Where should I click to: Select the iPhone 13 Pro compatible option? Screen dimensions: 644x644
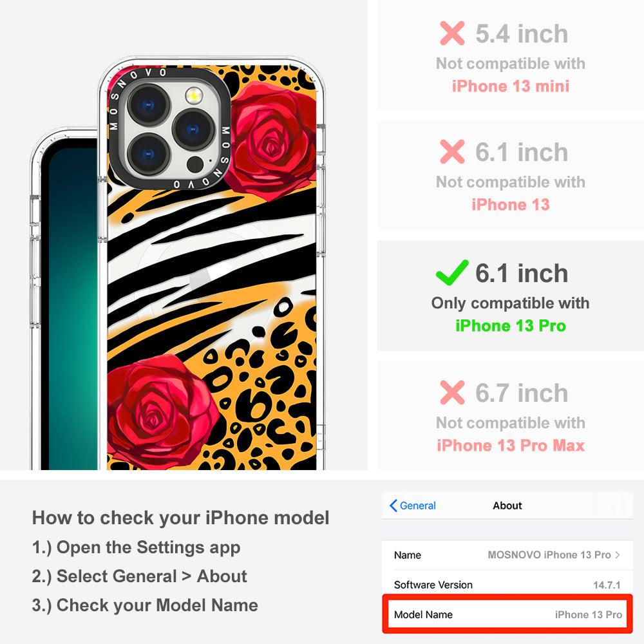(x=511, y=296)
